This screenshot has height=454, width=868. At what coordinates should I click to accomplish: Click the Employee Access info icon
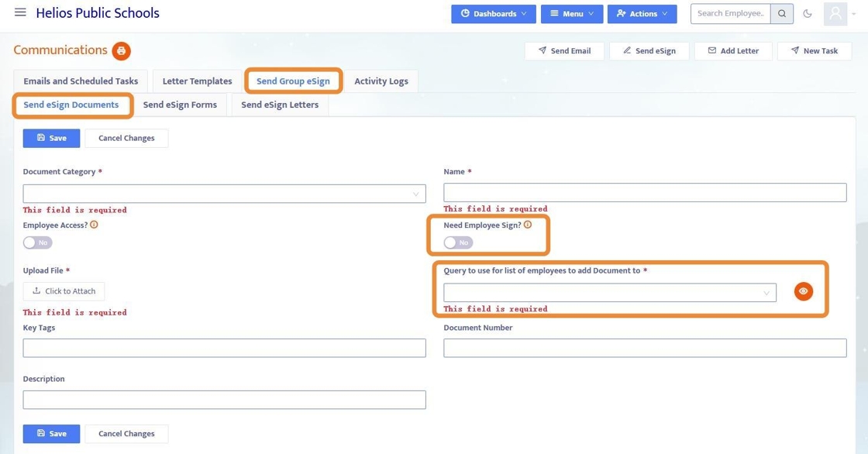click(95, 225)
